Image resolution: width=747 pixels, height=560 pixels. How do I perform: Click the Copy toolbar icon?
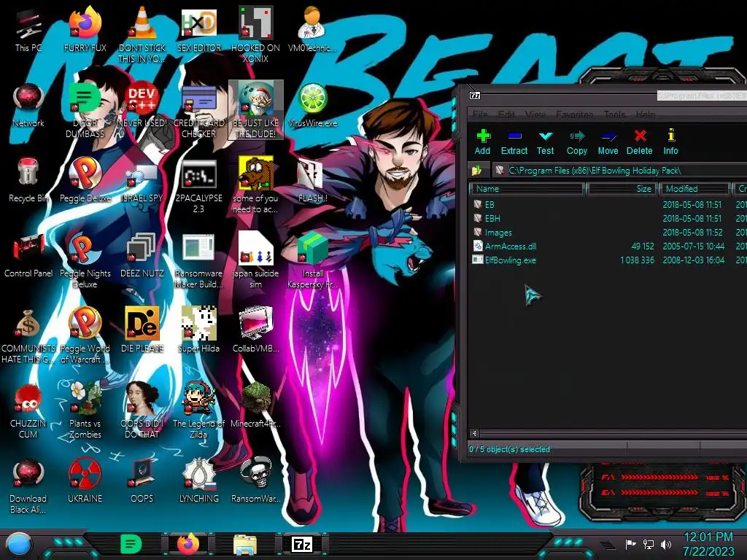pyautogui.click(x=576, y=142)
